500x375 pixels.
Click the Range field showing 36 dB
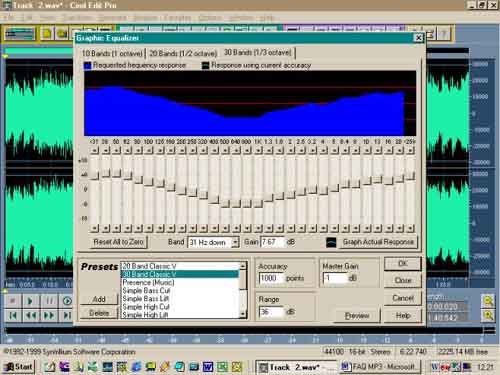click(271, 312)
